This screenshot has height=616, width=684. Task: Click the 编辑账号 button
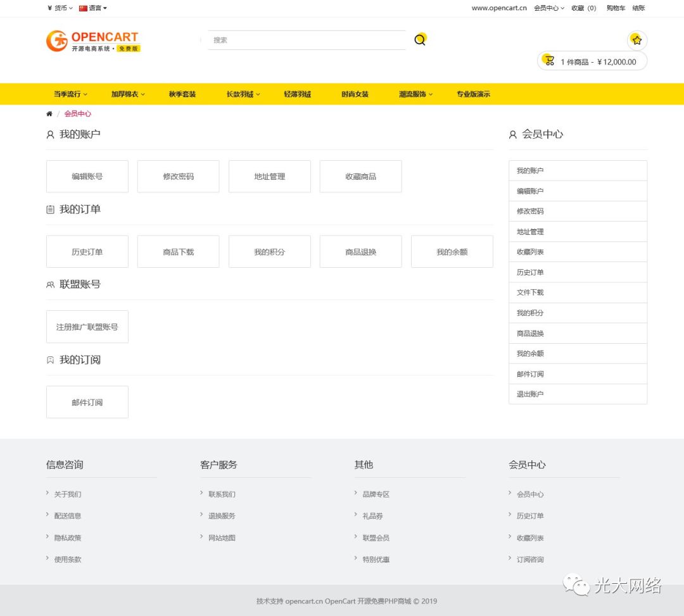coord(87,177)
